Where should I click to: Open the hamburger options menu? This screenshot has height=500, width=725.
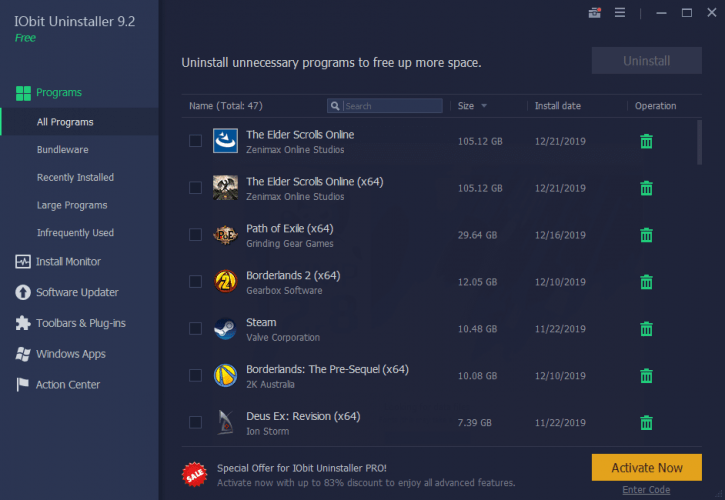coord(620,13)
